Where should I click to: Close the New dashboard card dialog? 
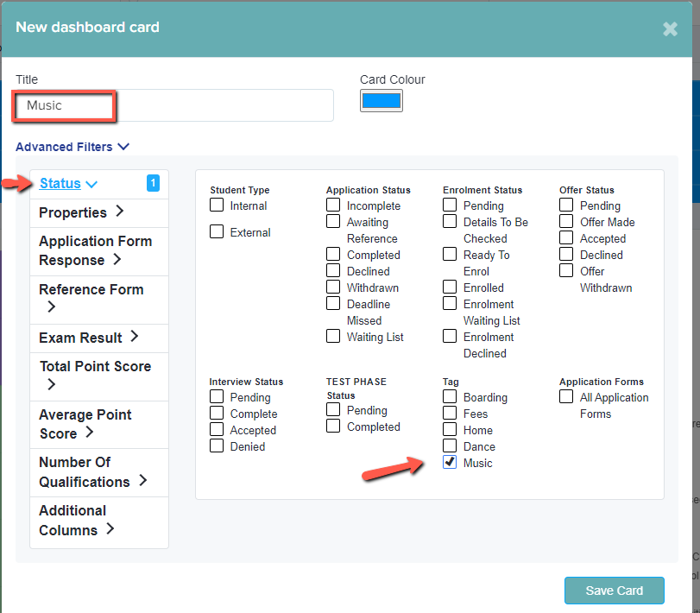[670, 29]
